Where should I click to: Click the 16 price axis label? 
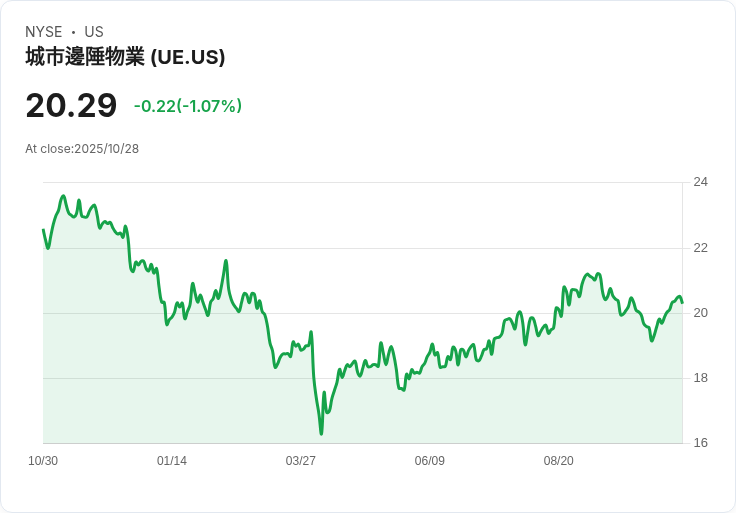[701, 443]
